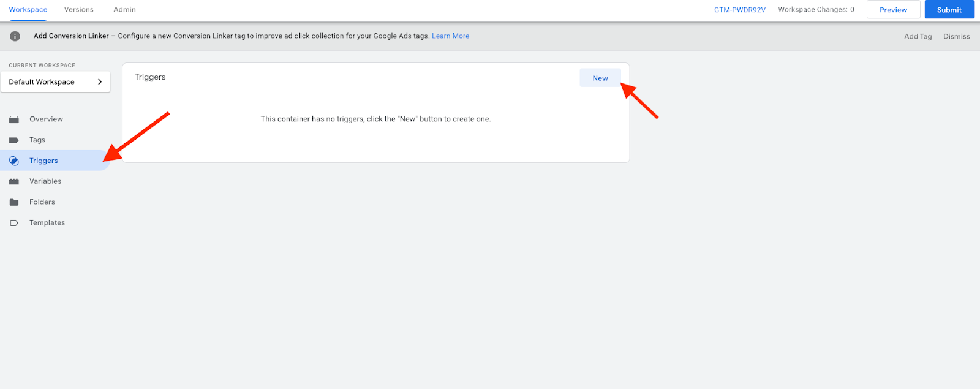Click the Variables brick icon
This screenshot has height=389, width=980.
(14, 182)
